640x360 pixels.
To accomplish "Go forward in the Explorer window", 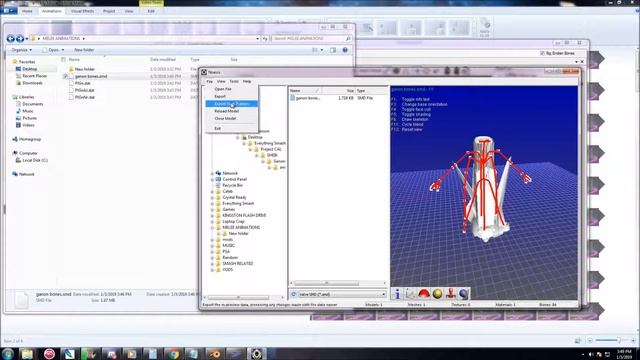I will tap(20, 39).
